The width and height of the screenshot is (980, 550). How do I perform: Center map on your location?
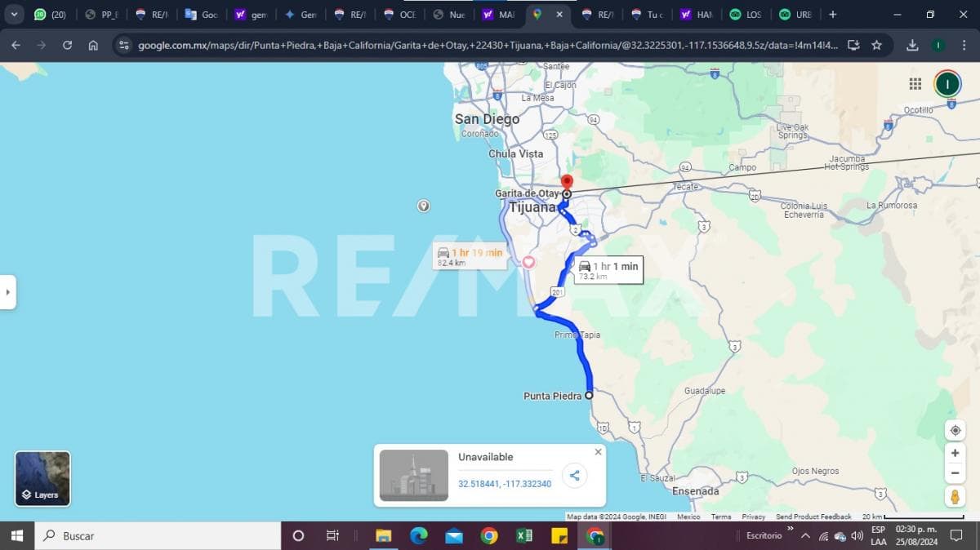pos(955,430)
